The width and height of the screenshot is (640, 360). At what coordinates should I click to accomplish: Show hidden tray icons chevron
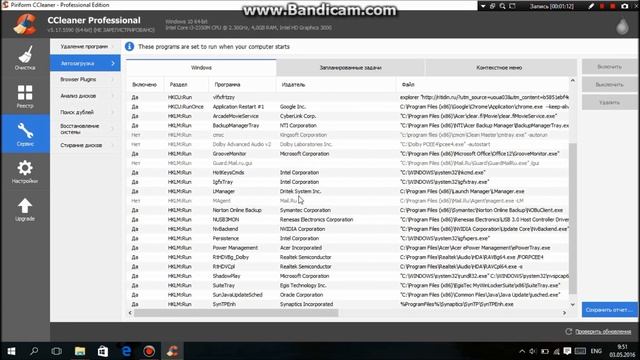pos(522,351)
